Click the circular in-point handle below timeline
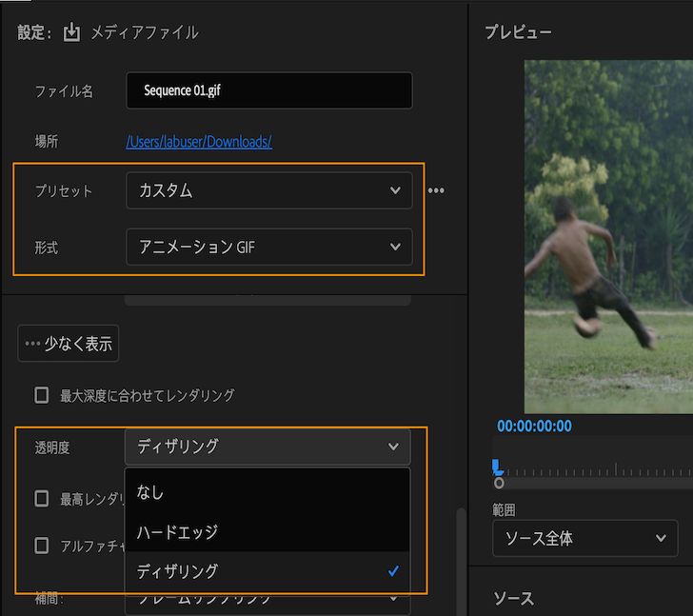The width and height of the screenshot is (693, 616). (499, 483)
